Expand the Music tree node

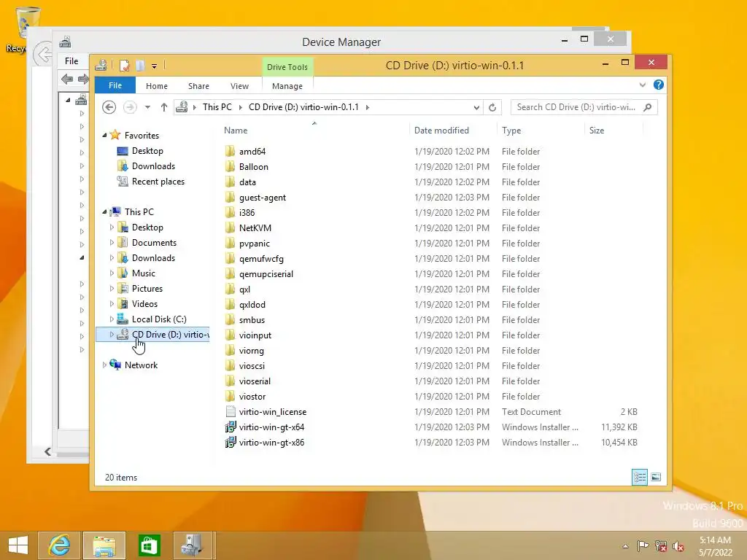click(112, 273)
